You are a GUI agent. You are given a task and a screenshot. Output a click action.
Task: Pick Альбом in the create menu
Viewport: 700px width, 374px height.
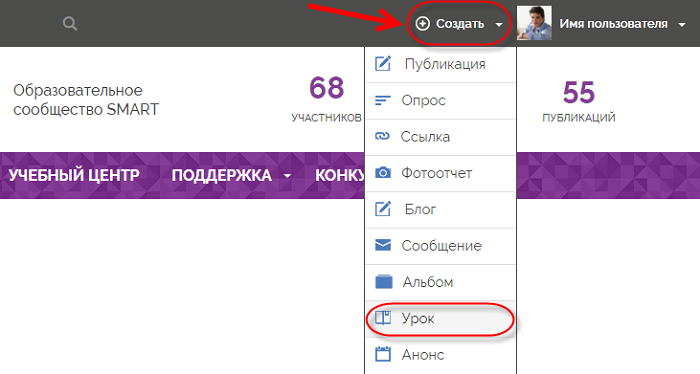(441, 283)
